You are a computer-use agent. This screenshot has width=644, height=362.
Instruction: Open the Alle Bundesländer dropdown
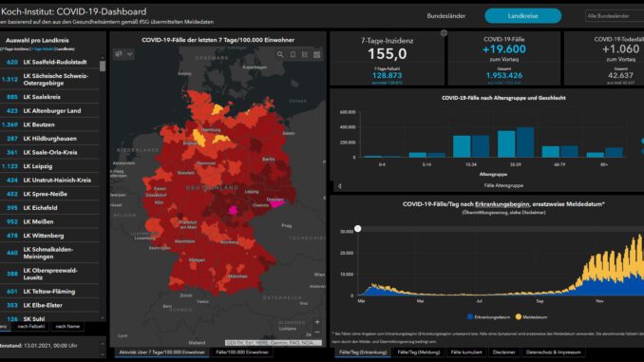point(615,16)
